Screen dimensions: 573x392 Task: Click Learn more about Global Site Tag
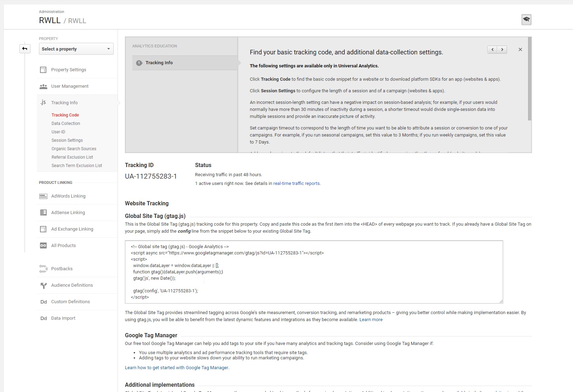pyautogui.click(x=371, y=320)
